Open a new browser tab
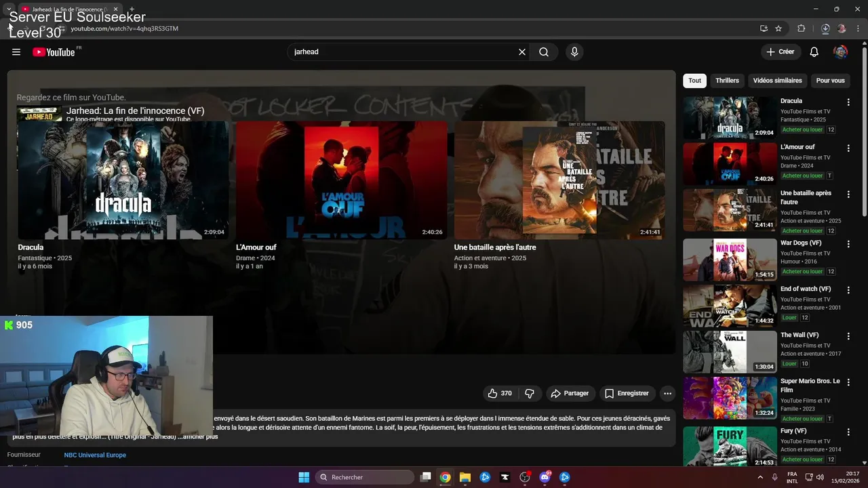The height and width of the screenshot is (488, 868). (x=132, y=9)
